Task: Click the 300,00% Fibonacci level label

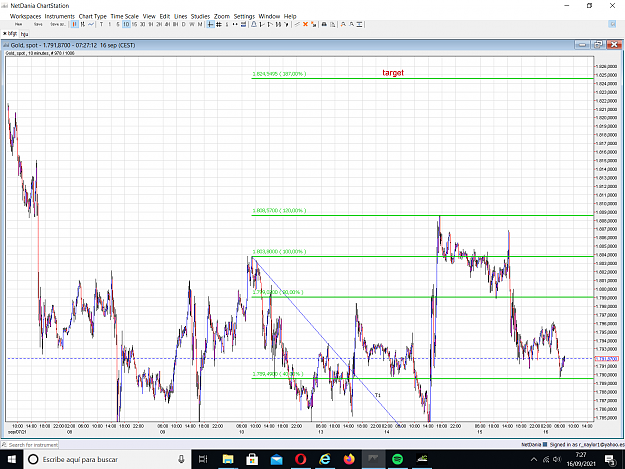Action: click(279, 251)
